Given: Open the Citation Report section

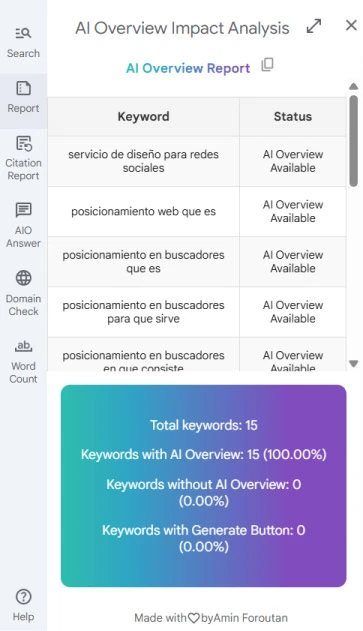Looking at the screenshot, I should click(23, 159).
